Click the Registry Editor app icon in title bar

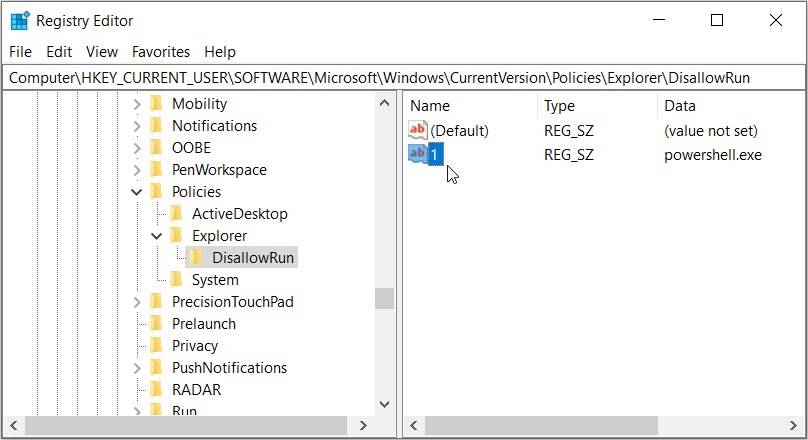pyautogui.click(x=20, y=20)
